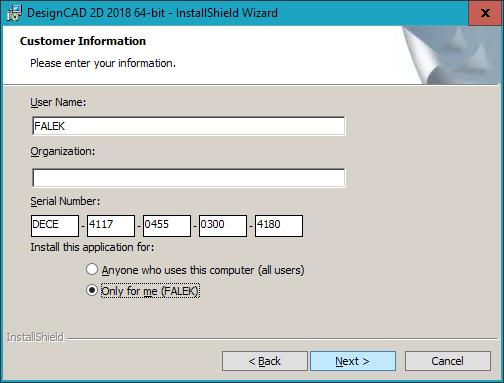Click the serial number box containing 0455

167,226
